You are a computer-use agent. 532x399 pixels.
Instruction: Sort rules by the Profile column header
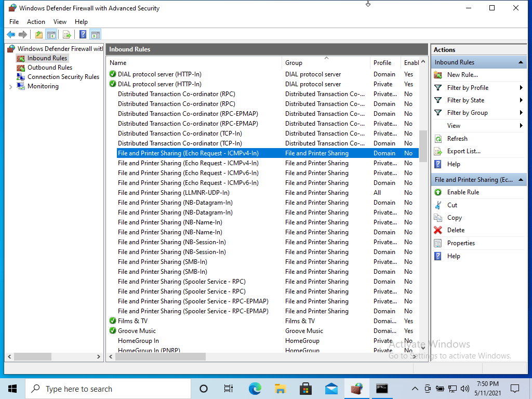tap(385, 63)
